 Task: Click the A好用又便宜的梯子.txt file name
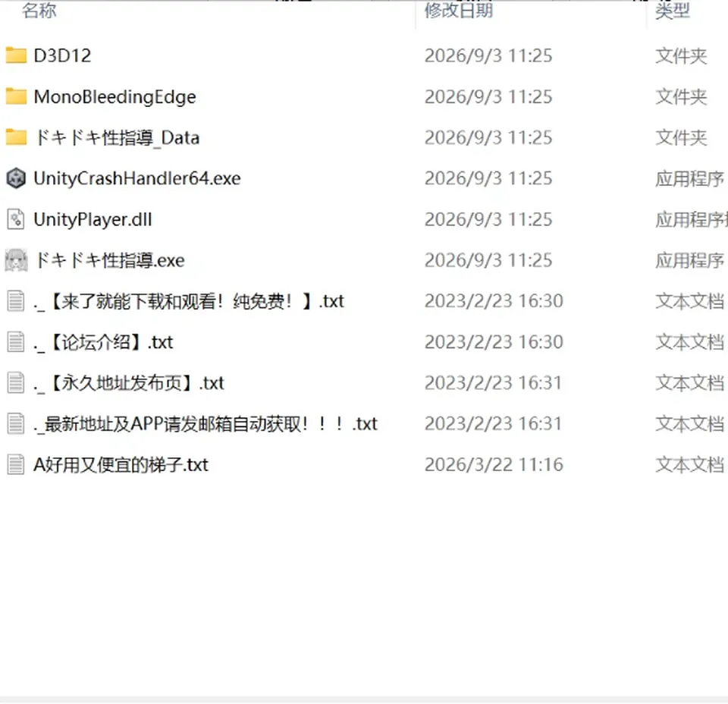(x=121, y=465)
